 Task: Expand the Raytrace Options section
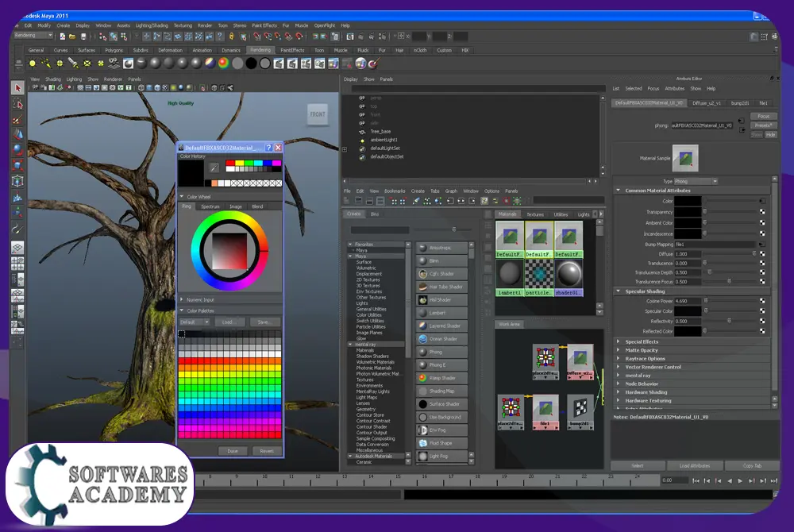619,358
